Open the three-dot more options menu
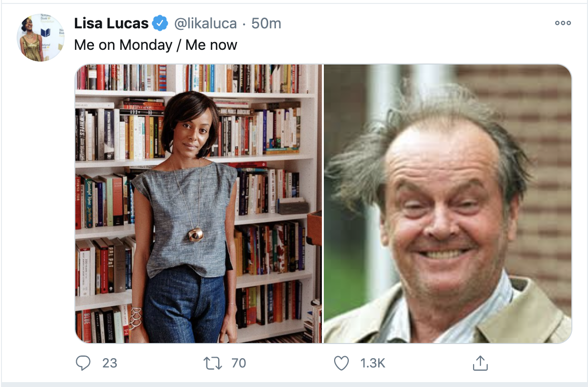The height and width of the screenshot is (387, 588). pos(563,23)
